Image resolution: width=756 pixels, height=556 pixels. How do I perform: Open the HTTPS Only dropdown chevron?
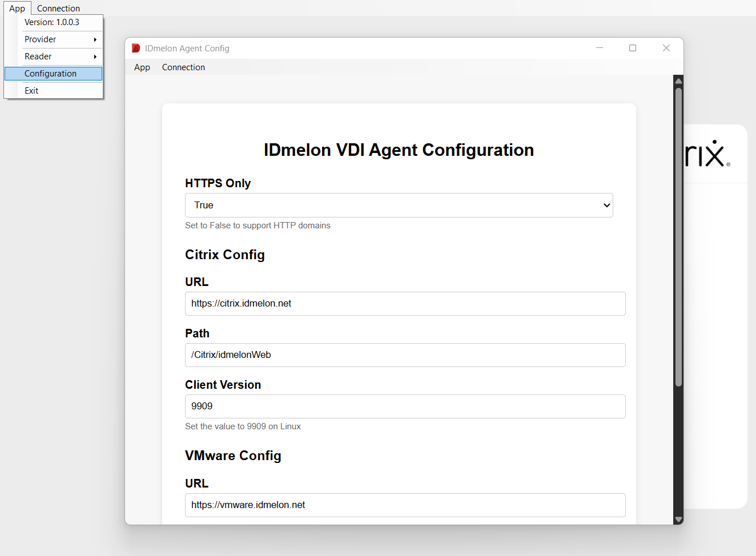(606, 205)
